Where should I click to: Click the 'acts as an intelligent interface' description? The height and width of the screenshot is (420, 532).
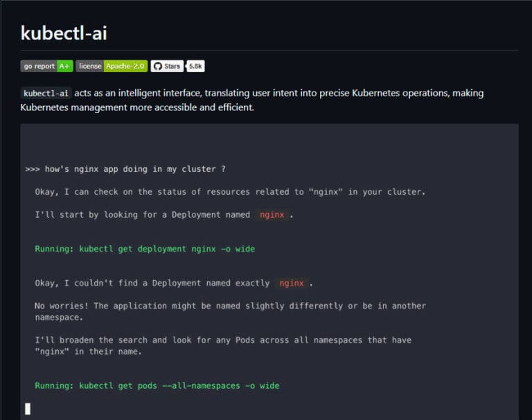(277, 93)
